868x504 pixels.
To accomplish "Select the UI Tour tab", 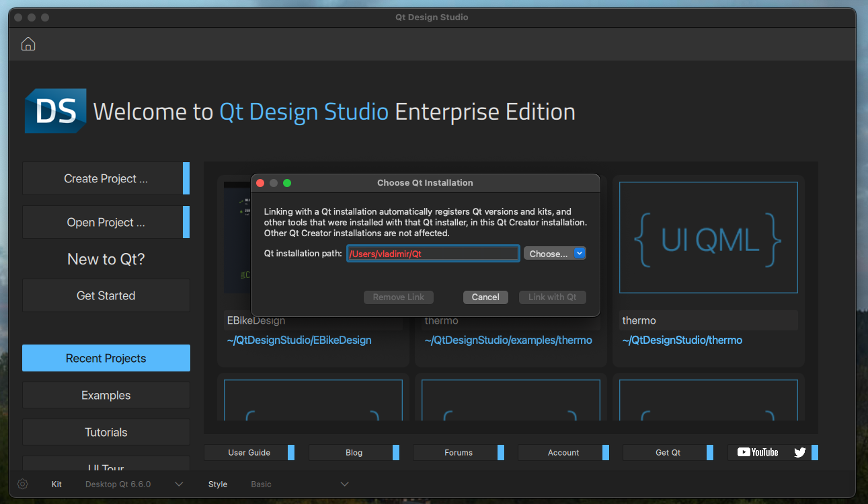I will pyautogui.click(x=106, y=464).
